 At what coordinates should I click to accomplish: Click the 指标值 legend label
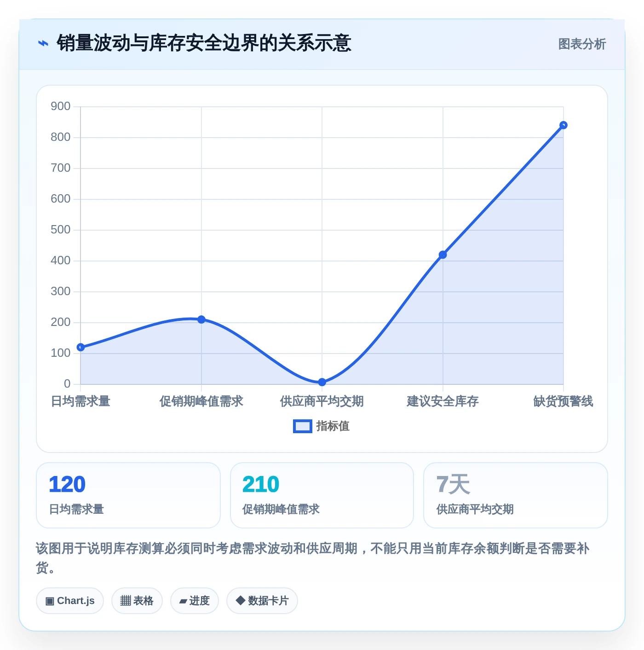[x=333, y=426]
